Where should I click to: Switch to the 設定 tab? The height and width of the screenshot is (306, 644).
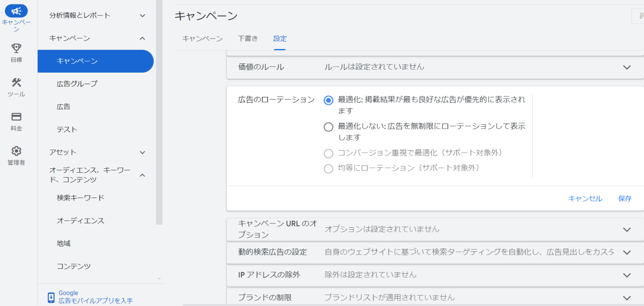[x=280, y=39]
